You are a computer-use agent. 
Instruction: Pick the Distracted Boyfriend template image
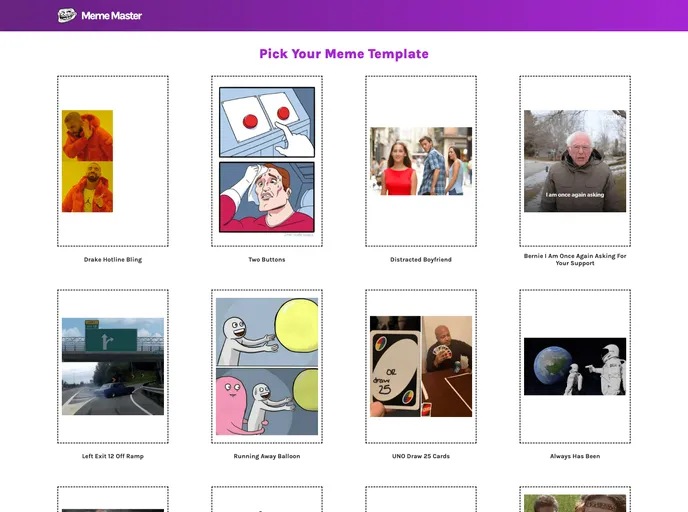pyautogui.click(x=421, y=161)
